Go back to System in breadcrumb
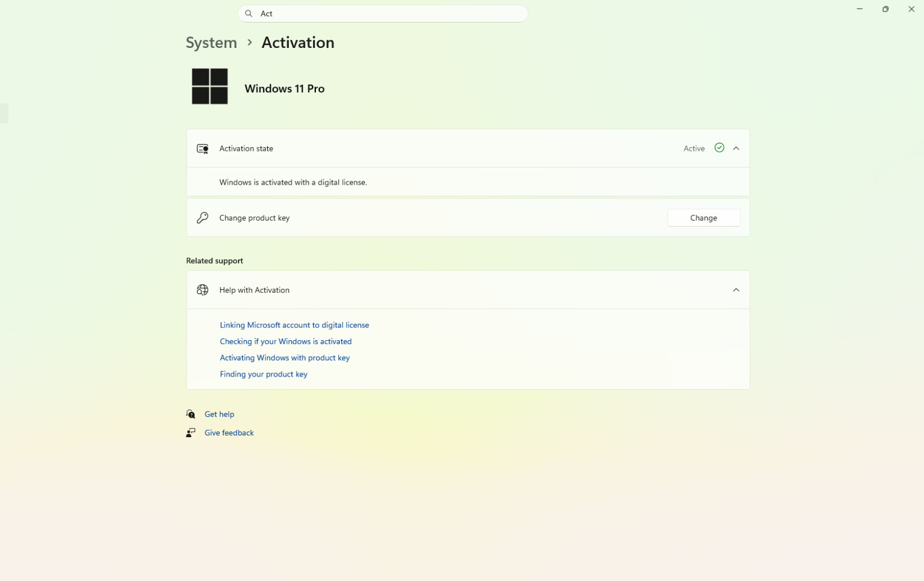Screen dimensions: 924x581 tap(211, 43)
